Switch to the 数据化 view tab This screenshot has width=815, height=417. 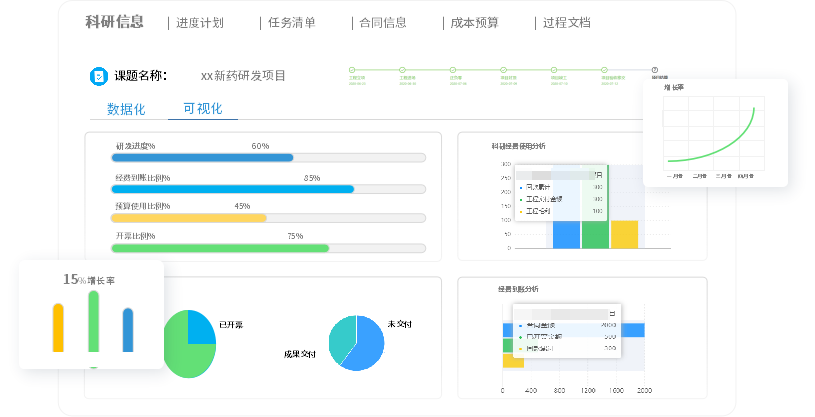pyautogui.click(x=126, y=109)
